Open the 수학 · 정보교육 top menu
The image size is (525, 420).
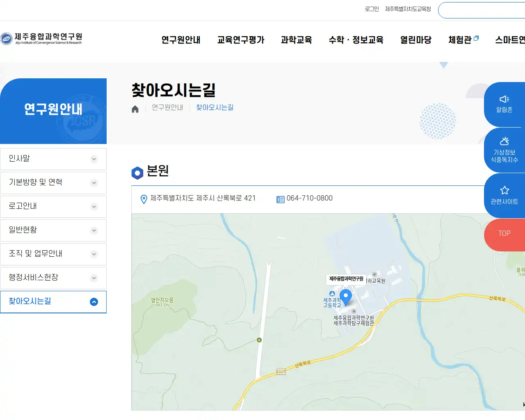point(356,40)
